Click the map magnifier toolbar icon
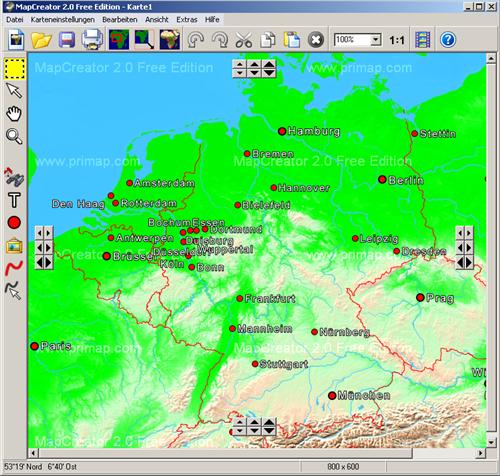 click(x=144, y=40)
